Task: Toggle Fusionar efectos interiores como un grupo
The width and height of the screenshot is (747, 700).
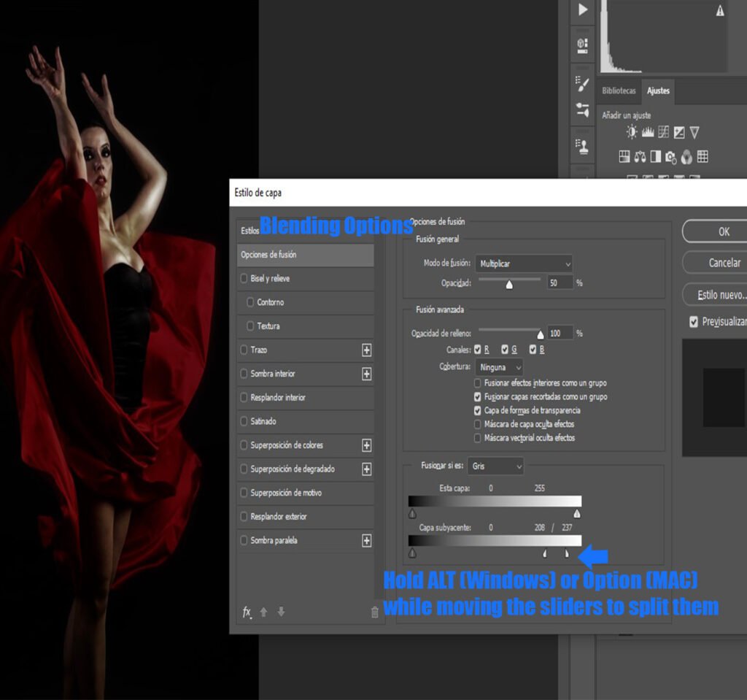Action: tap(477, 383)
